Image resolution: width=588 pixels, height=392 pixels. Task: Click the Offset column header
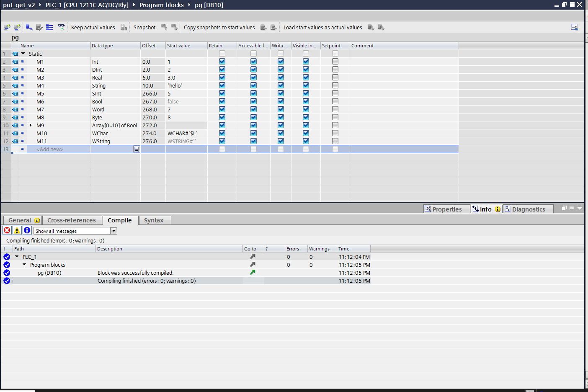point(153,46)
